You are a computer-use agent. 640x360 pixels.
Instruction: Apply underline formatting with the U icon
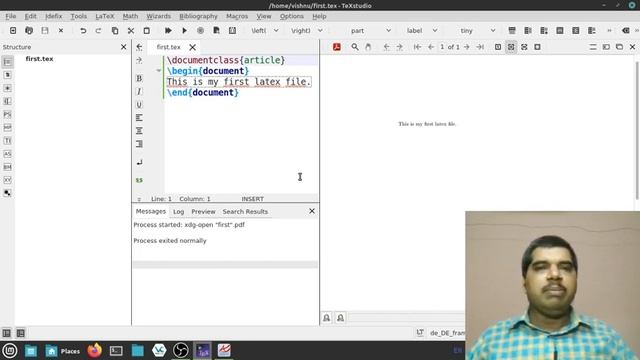[139, 104]
